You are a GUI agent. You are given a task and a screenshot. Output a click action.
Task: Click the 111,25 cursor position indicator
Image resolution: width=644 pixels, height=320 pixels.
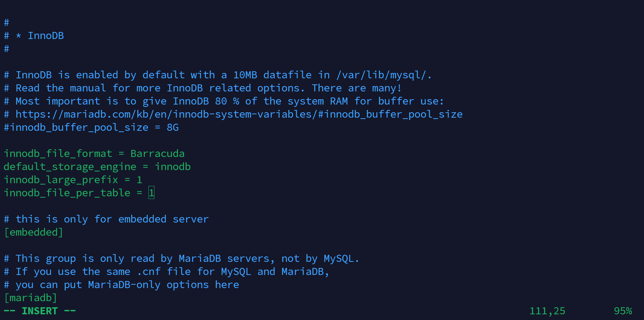[547, 311]
